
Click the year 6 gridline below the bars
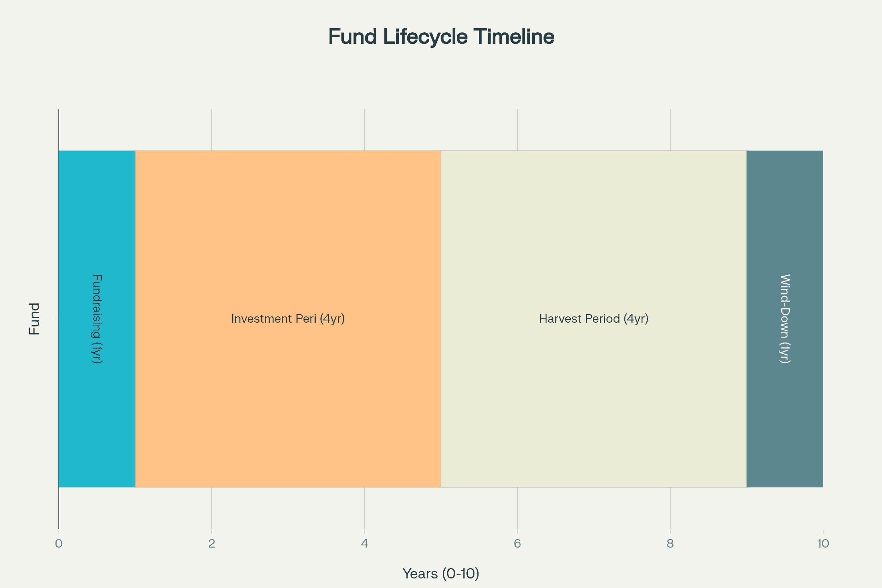click(517, 508)
